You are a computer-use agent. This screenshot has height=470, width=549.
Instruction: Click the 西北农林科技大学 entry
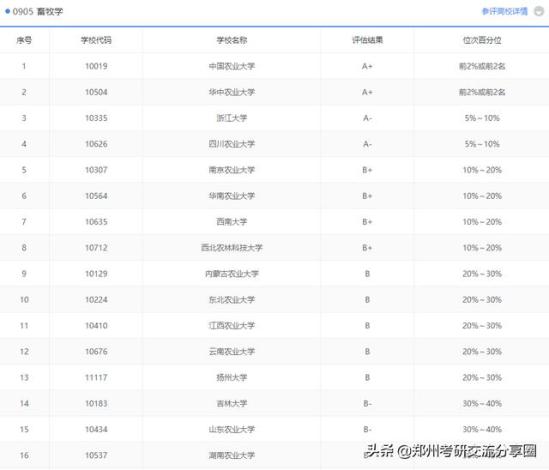[232, 248]
